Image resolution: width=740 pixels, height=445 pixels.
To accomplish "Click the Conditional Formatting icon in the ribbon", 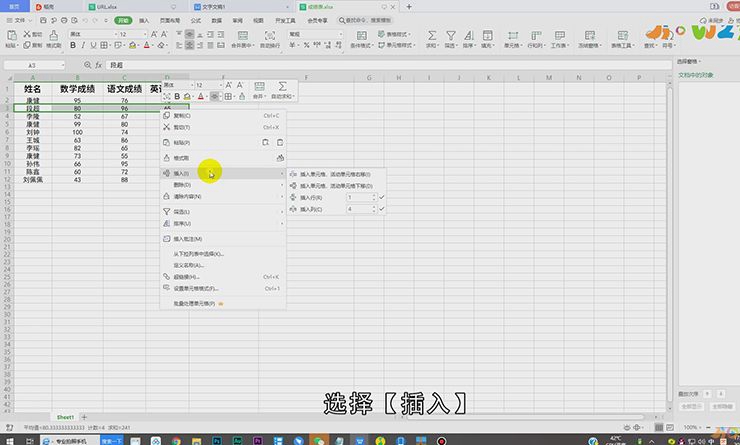I will [x=362, y=35].
